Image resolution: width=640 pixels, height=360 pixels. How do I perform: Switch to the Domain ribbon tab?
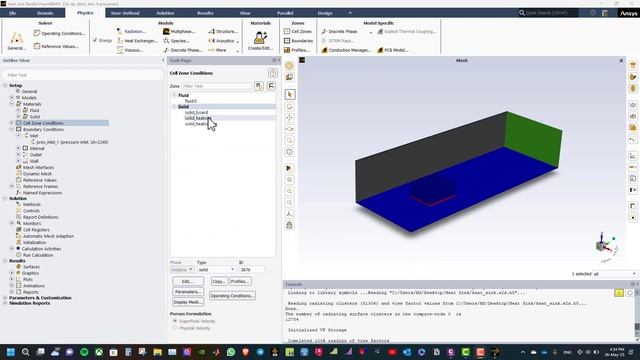coord(45,13)
